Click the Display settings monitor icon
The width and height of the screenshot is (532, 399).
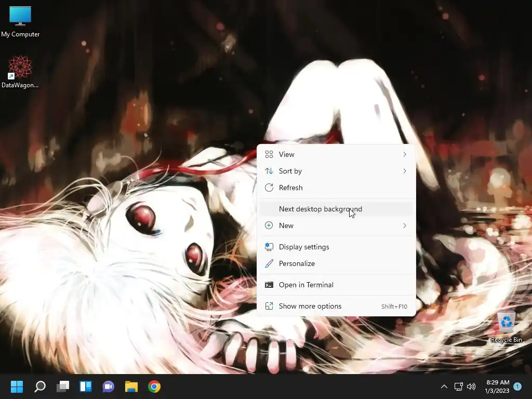pyautogui.click(x=269, y=247)
